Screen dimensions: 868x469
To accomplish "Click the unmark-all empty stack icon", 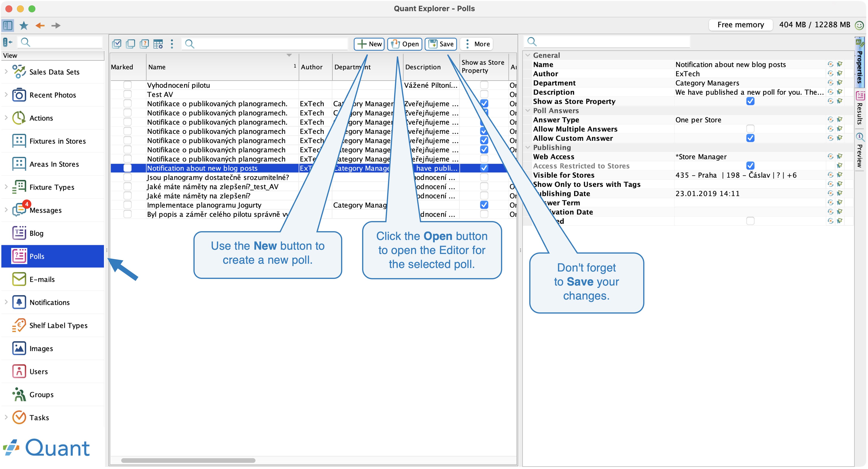I will [x=130, y=44].
